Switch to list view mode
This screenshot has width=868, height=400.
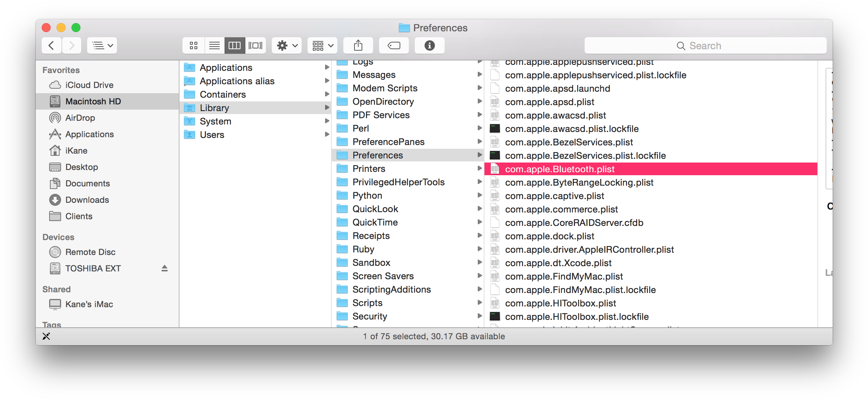pyautogui.click(x=214, y=45)
